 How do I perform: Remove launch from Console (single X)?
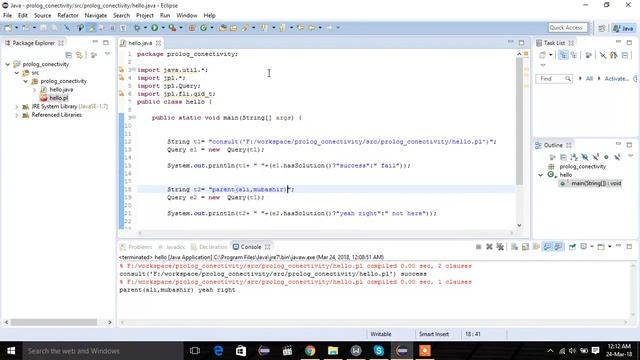(489, 247)
